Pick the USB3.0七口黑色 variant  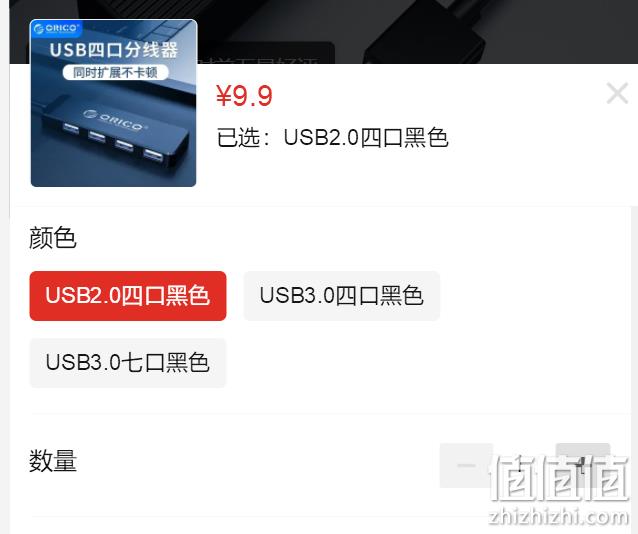pos(128,363)
